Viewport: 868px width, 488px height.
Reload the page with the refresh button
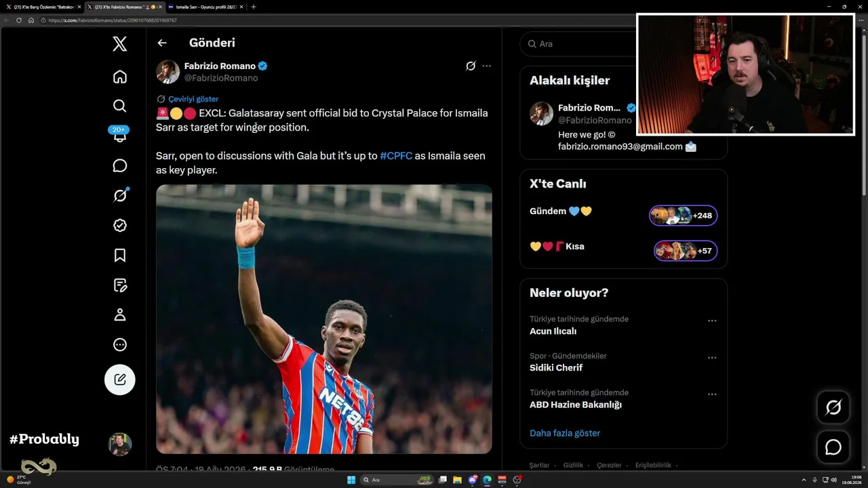[19, 20]
